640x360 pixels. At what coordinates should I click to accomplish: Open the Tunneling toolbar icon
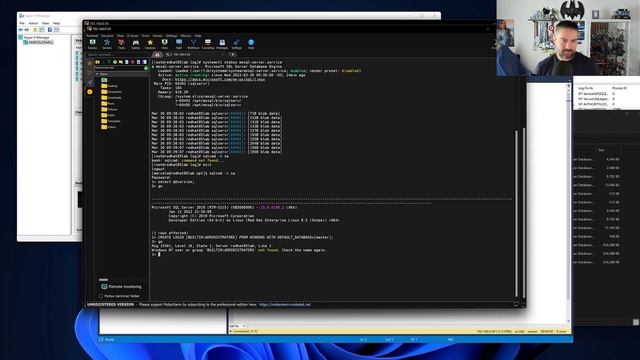[208, 44]
